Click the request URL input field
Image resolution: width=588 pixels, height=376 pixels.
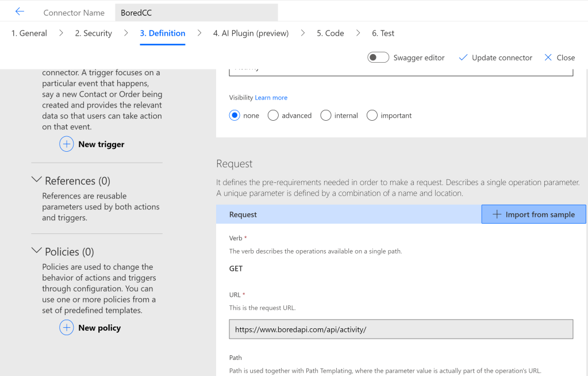[x=401, y=329]
